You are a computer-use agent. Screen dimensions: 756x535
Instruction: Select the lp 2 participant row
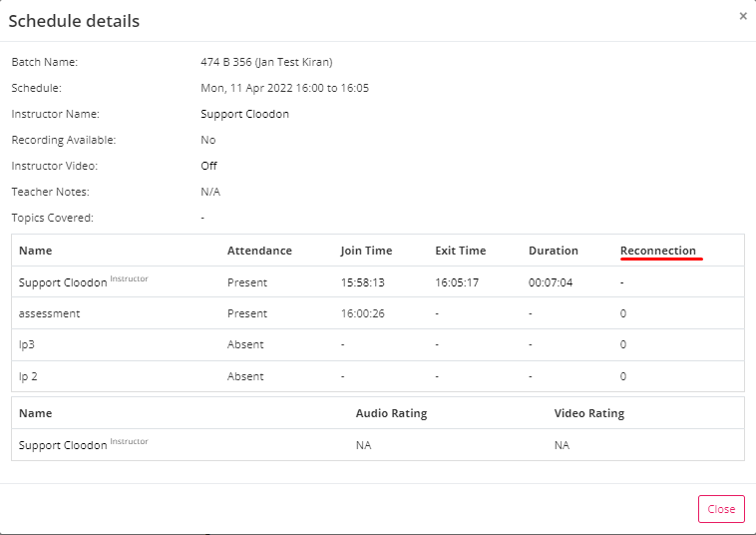pos(378,376)
